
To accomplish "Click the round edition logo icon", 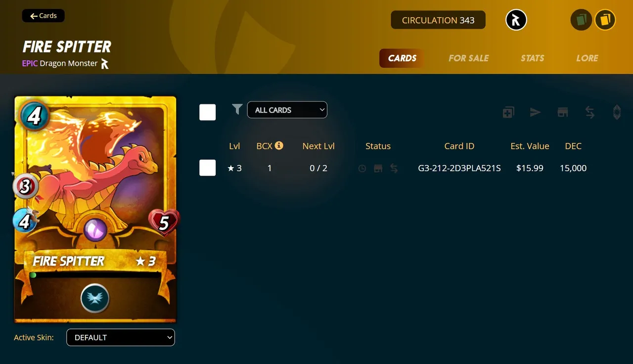I will click(516, 20).
